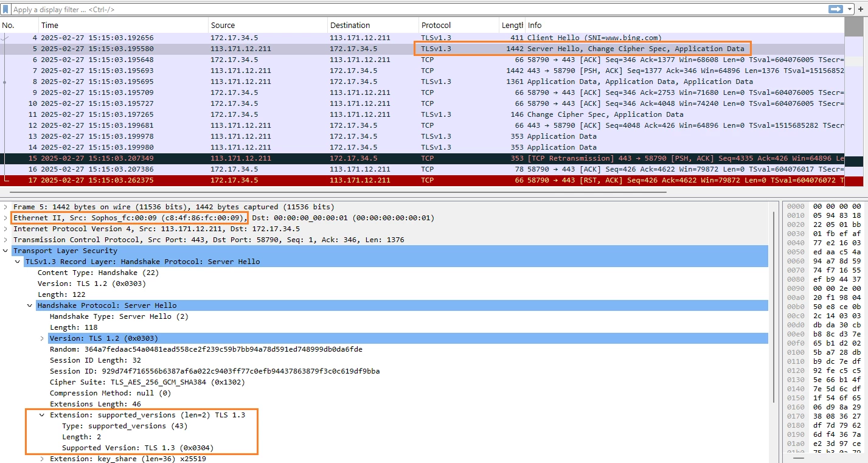Screen dimensions: 868x463
Task: Sort packets by the Destination column header
Action: point(373,26)
